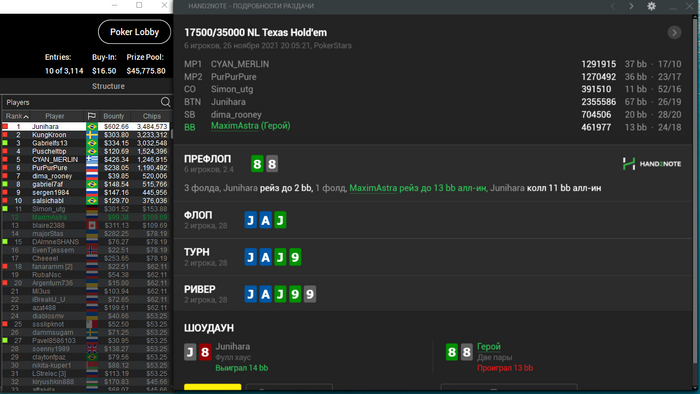
Task: Select player row DAlmneSHANS
Action: click(x=86, y=242)
